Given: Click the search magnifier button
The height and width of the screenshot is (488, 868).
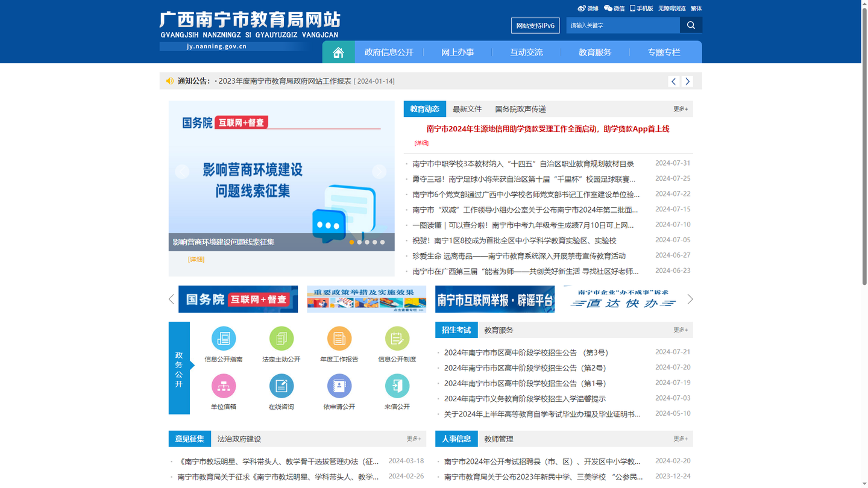Looking at the screenshot, I should 691,25.
